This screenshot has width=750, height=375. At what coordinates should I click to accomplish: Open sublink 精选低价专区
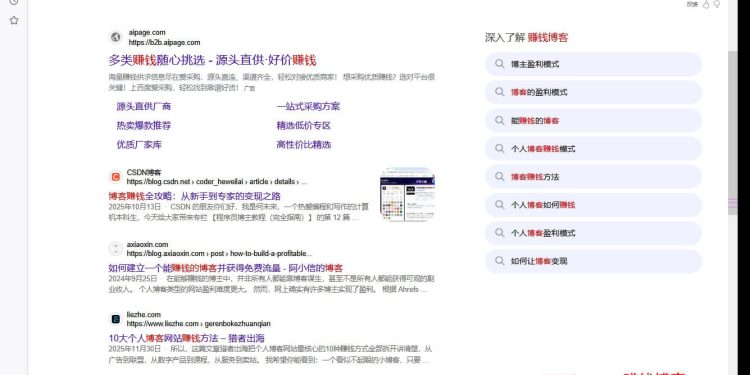(x=303, y=125)
